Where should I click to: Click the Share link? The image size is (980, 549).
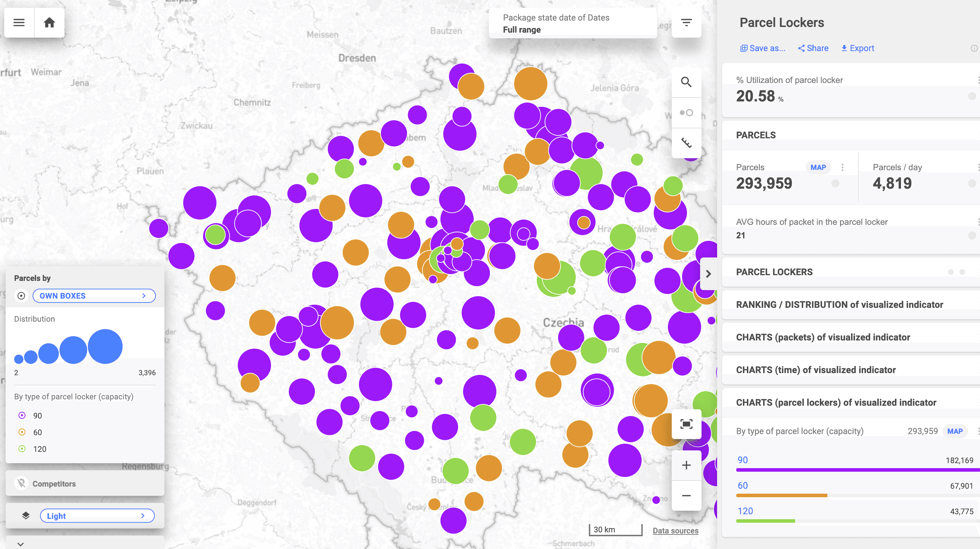coord(813,48)
